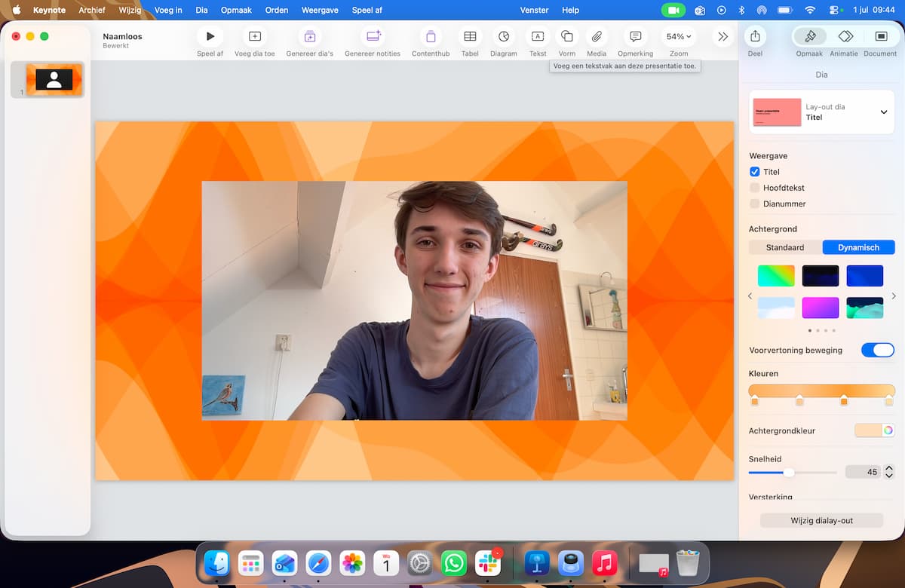Image resolution: width=905 pixels, height=588 pixels.
Task: Show more toolbar items with double chevron
Action: 723,36
